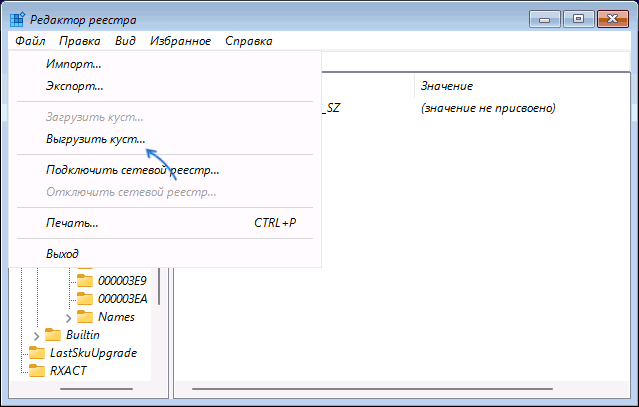Select the 000003EA folder icon
The height and width of the screenshot is (407, 639).
point(84,299)
